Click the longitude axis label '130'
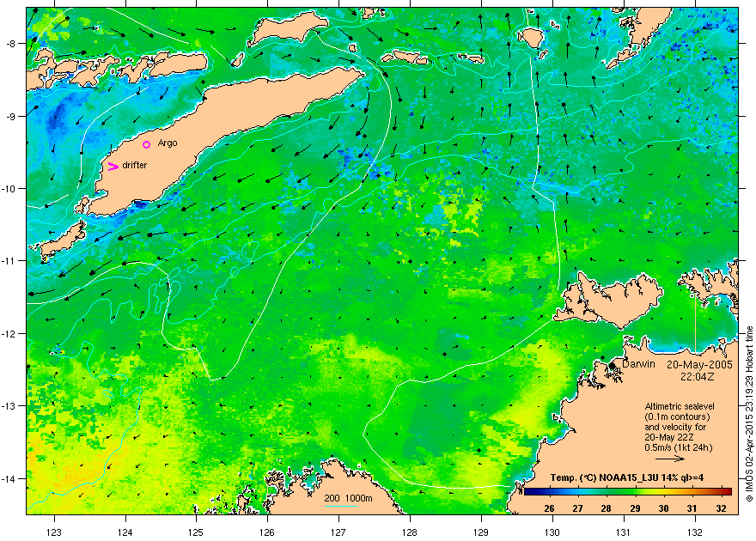The height and width of the screenshot is (541, 756). [x=552, y=532]
